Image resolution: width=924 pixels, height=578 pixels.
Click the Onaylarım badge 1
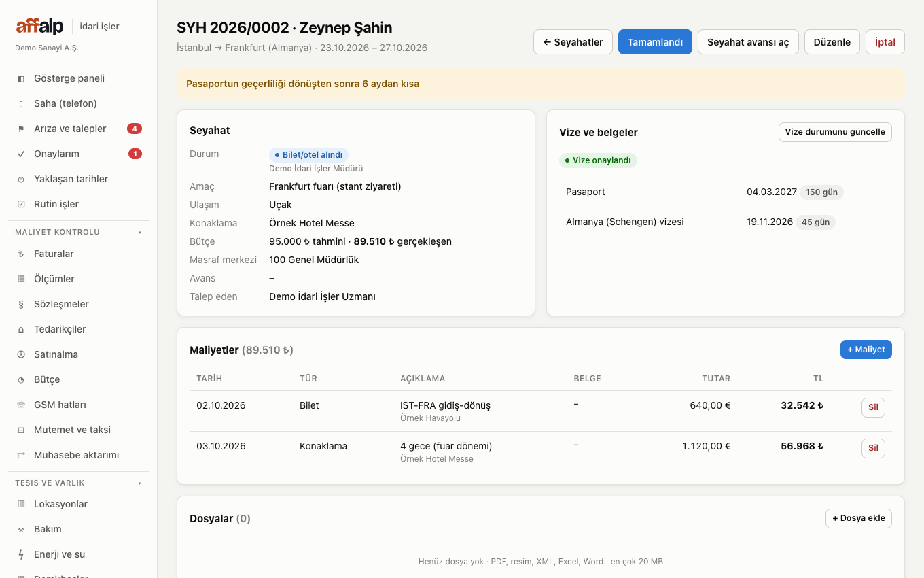135,154
